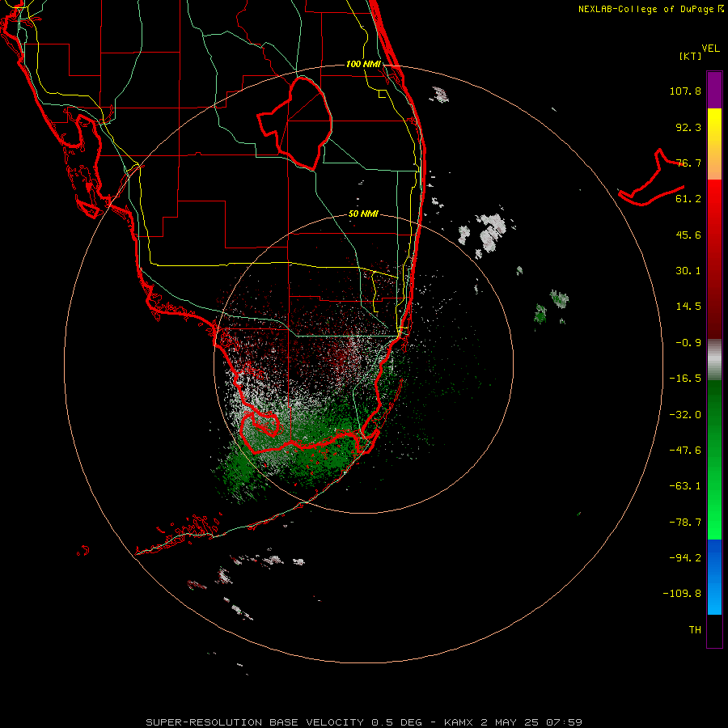The image size is (728, 728).
Task: Click the yellow segment of velocity color bar
Action: point(714,144)
